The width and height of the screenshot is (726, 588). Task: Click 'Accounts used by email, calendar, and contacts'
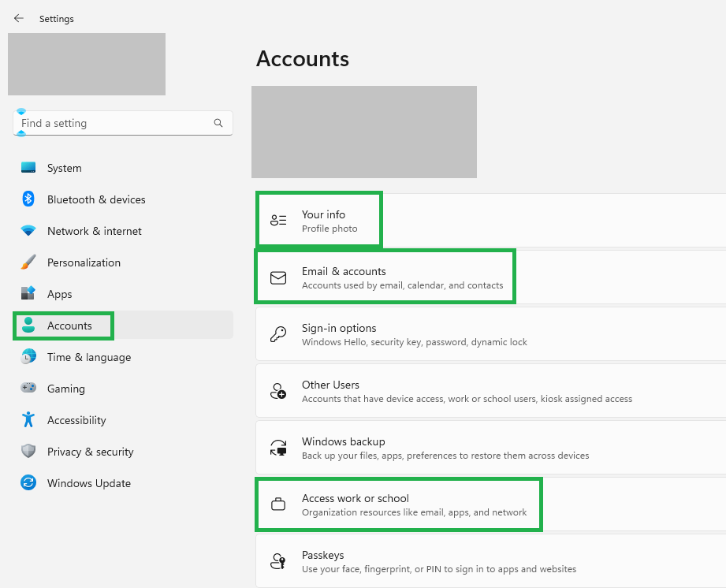402,285
